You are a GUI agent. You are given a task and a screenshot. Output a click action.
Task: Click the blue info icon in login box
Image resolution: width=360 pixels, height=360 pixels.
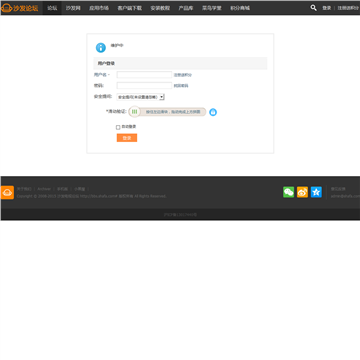pyautogui.click(x=101, y=48)
